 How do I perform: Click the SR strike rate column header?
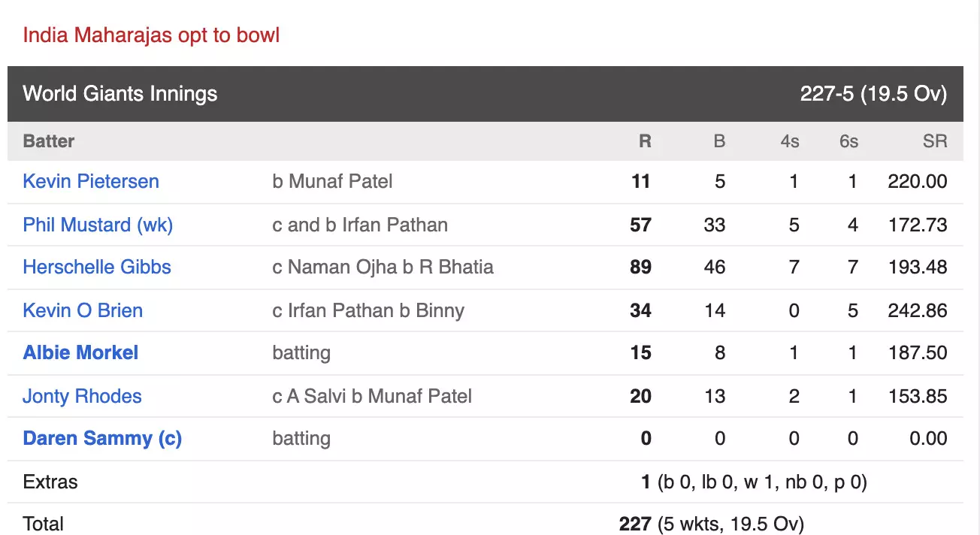[x=935, y=141]
